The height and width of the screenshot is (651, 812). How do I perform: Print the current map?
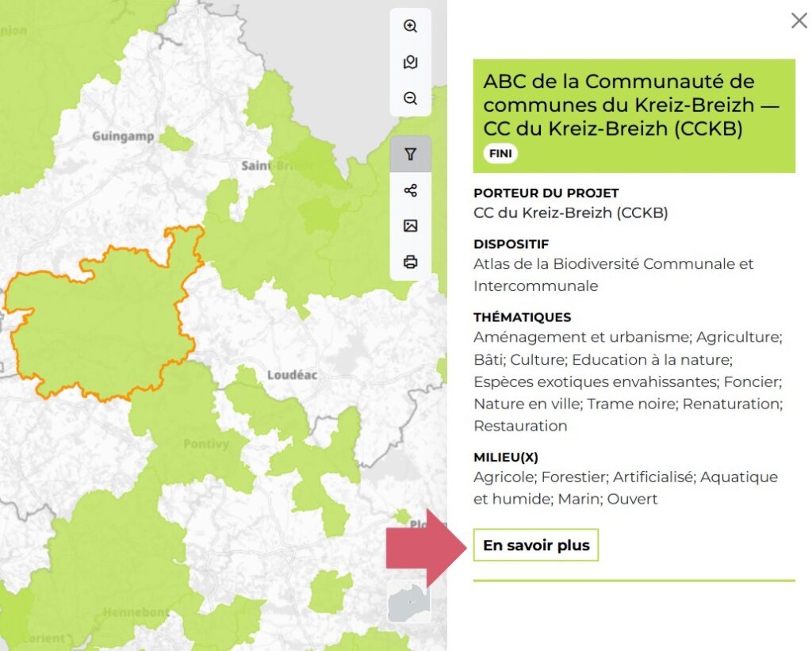pyautogui.click(x=410, y=261)
